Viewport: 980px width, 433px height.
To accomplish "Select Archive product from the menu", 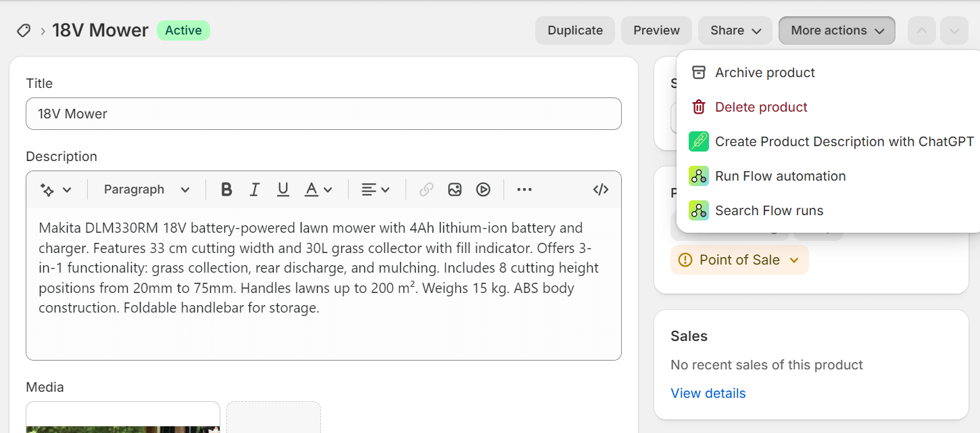I will 764,72.
